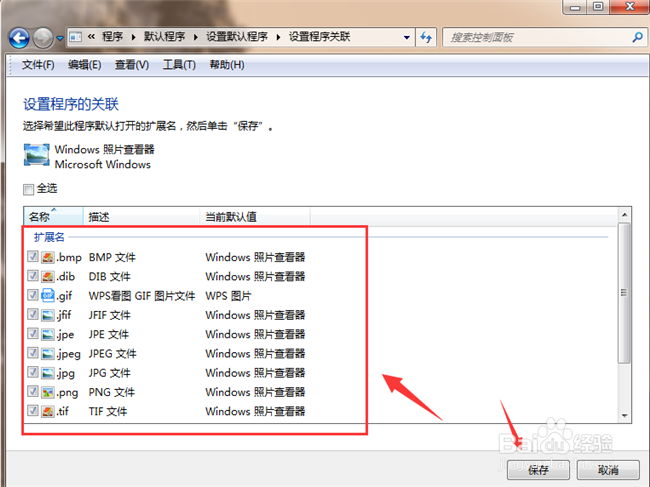Select the 'PNG 文件' description text
This screenshot has height=487, width=650.
112,392
